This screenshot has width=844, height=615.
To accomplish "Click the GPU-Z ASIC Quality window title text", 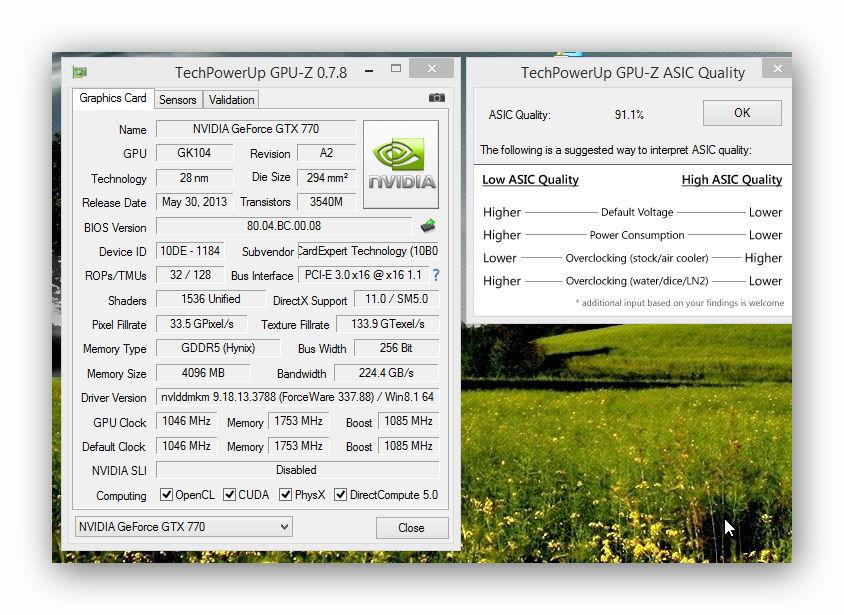I will pyautogui.click(x=633, y=73).
